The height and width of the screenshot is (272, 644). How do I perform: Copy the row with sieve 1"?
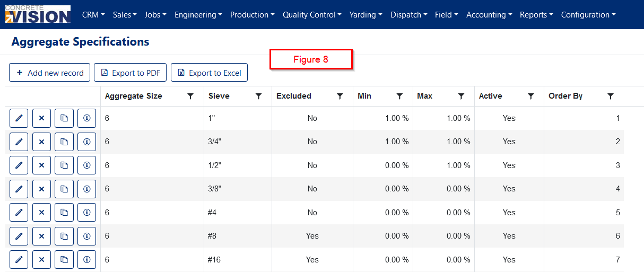point(64,118)
